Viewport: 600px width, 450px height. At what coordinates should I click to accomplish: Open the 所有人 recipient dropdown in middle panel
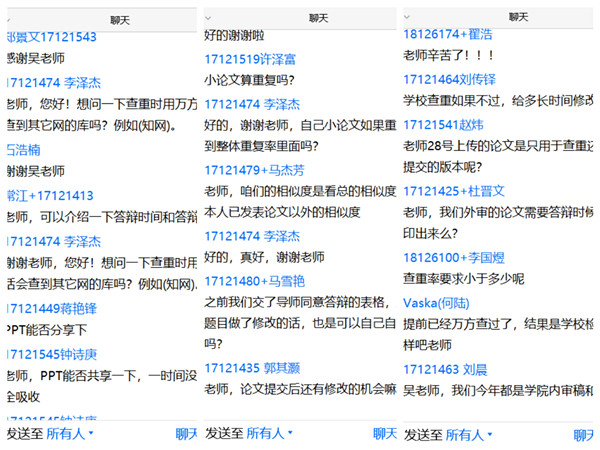pos(270,434)
